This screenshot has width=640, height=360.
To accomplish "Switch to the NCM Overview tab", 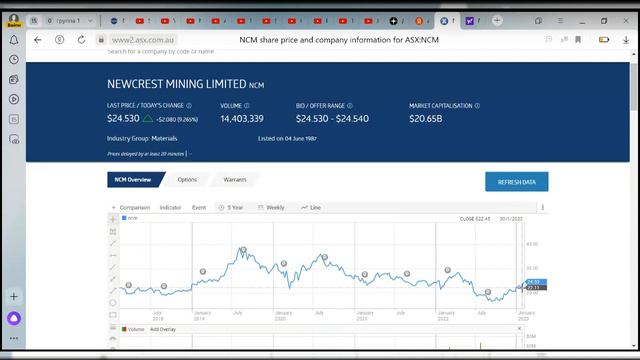I will pyautogui.click(x=133, y=180).
